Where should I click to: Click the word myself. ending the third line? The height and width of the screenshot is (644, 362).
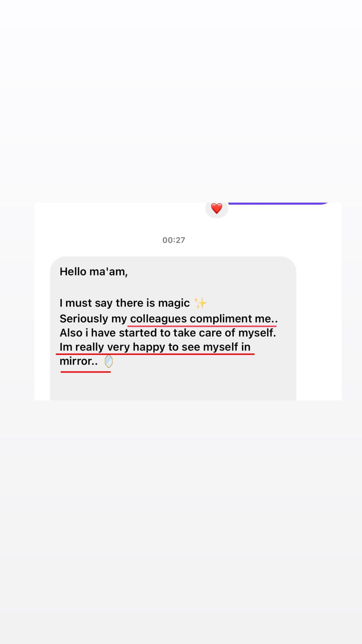click(257, 333)
